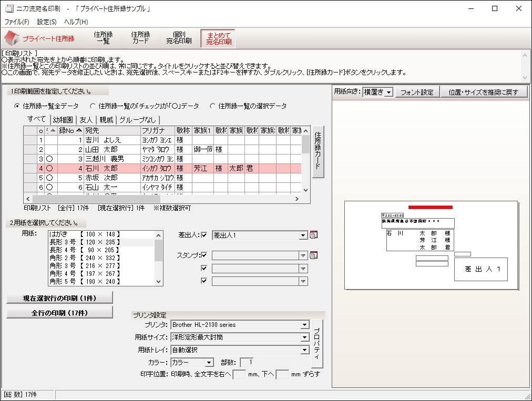Click the 下へ mm offset input field
Screen dimensions: 532x401
click(x=282, y=375)
